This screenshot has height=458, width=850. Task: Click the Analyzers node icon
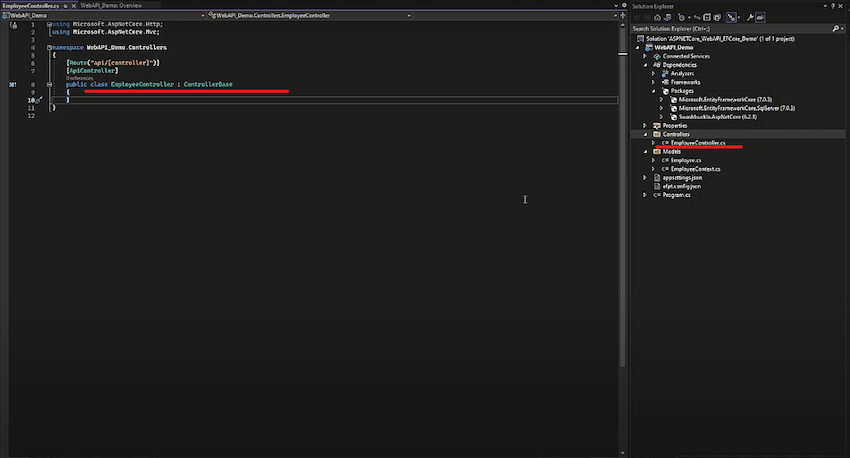pyautogui.click(x=665, y=74)
